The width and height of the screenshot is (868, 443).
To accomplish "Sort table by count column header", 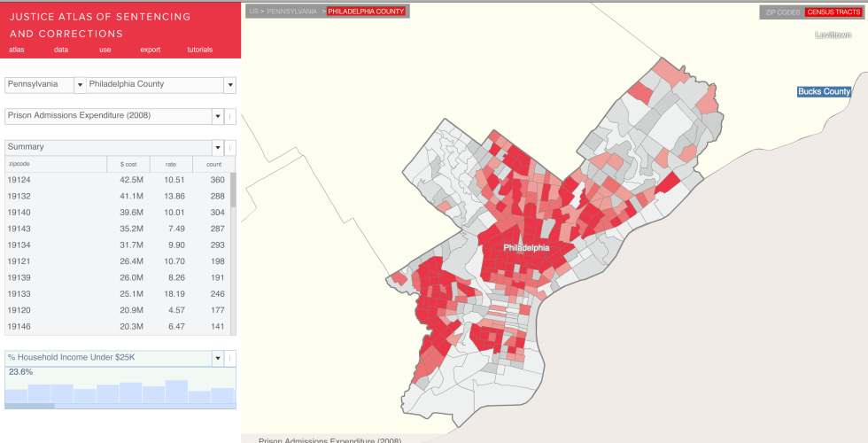I will click(x=213, y=164).
